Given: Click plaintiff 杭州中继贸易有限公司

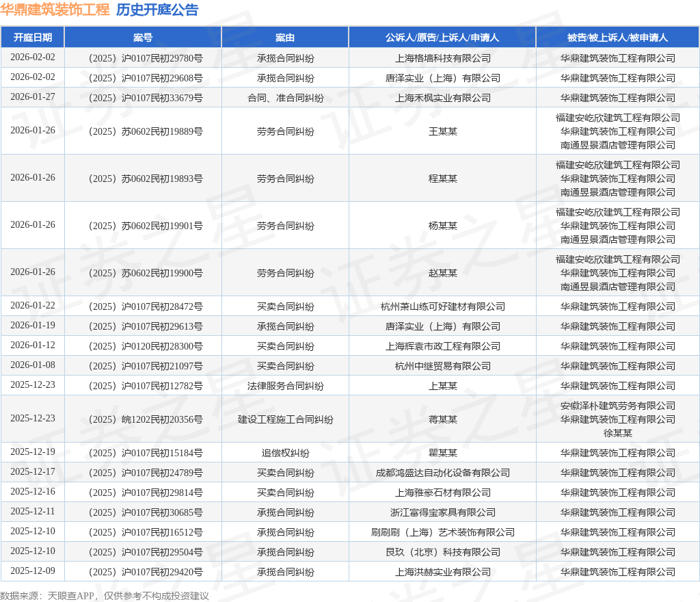Looking at the screenshot, I should 442,366.
